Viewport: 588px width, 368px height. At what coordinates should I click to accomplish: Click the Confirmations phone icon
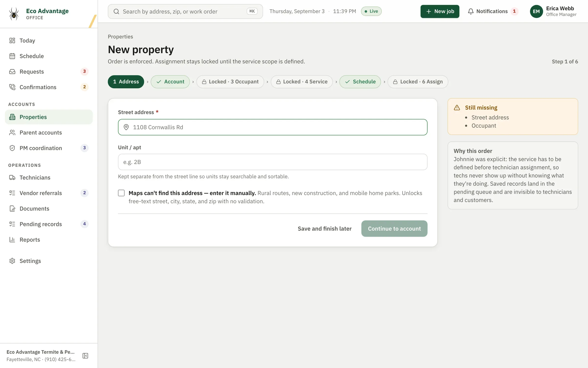point(12,87)
